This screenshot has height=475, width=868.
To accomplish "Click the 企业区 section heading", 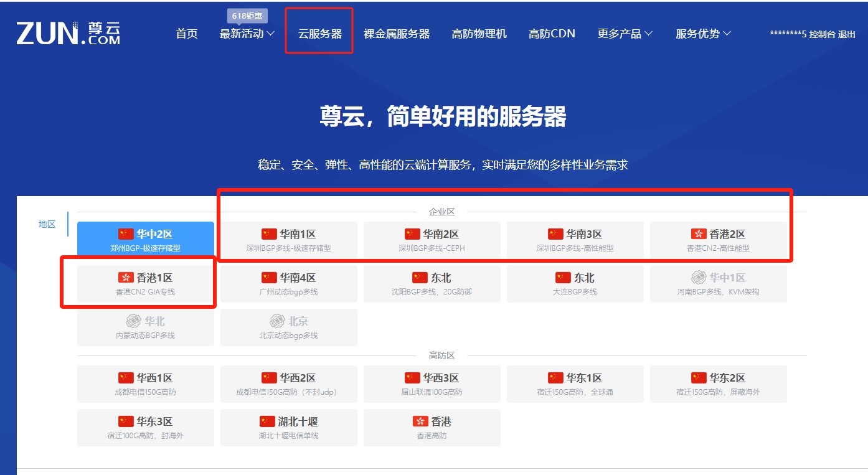I will click(442, 212).
